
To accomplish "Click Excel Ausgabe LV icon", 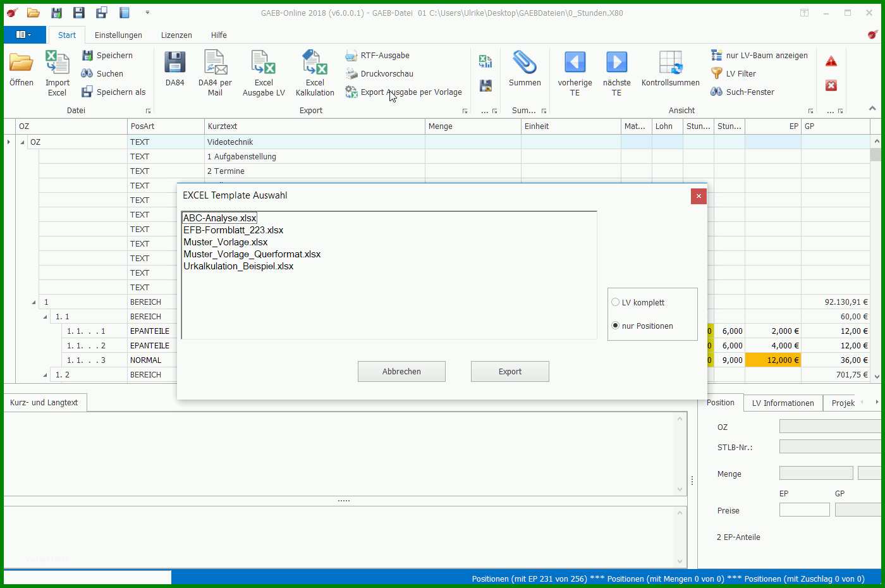I will (264, 63).
